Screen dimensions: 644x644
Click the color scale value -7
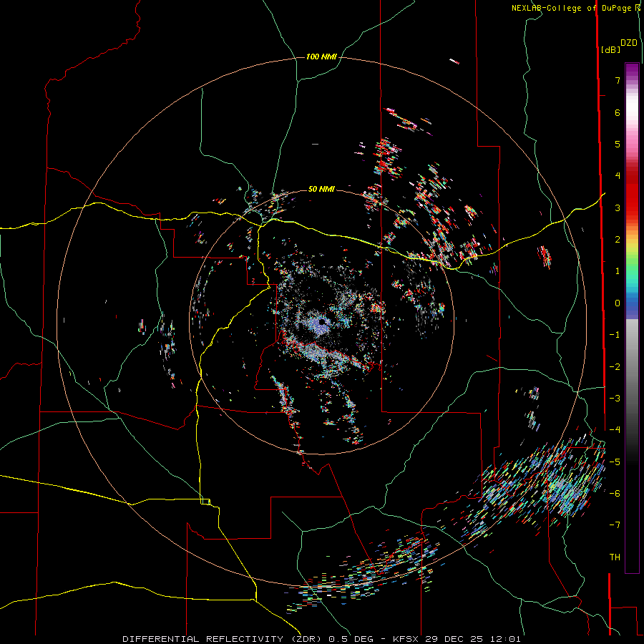pos(615,525)
